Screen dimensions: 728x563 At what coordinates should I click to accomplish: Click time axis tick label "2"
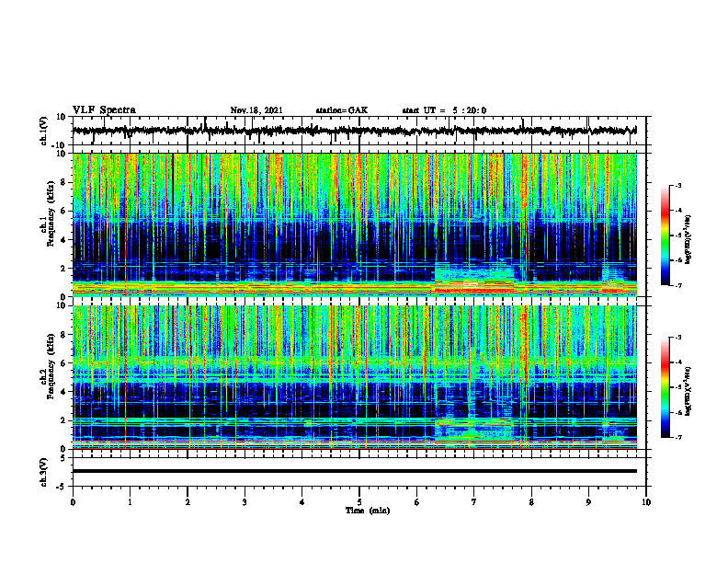click(188, 502)
